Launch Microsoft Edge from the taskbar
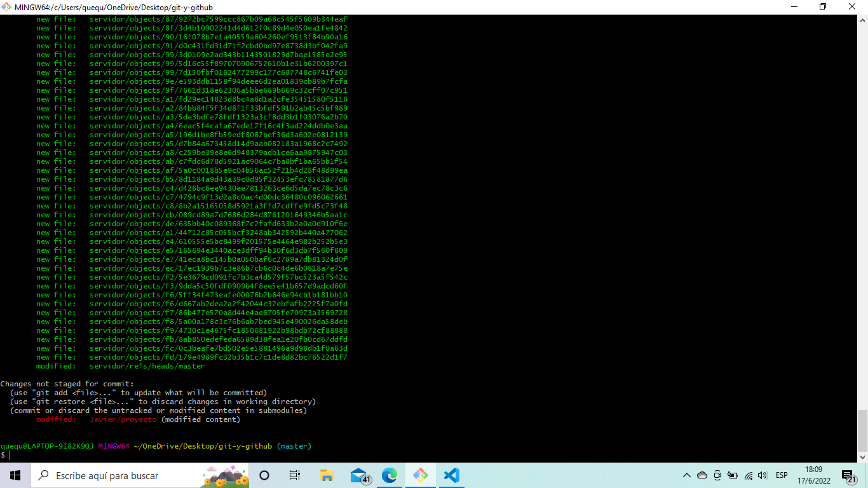The width and height of the screenshot is (868, 488). click(x=389, y=475)
